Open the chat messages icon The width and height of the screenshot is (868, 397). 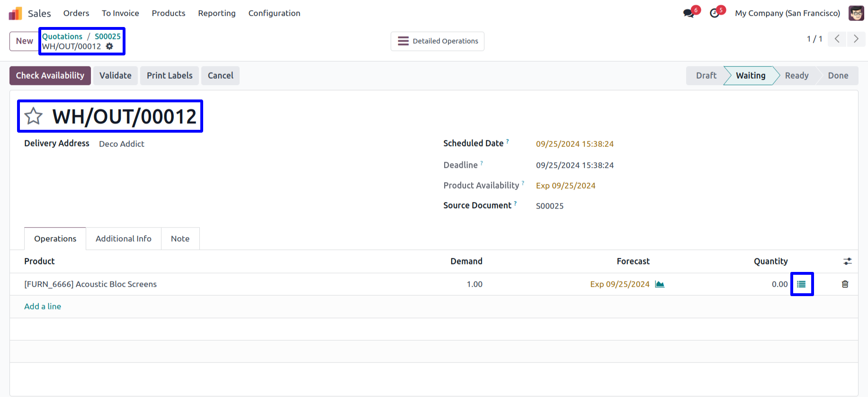coord(689,13)
